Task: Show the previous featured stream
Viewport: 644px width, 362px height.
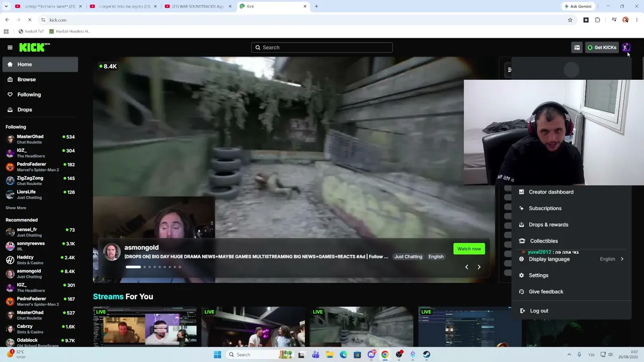Action: coord(466,267)
